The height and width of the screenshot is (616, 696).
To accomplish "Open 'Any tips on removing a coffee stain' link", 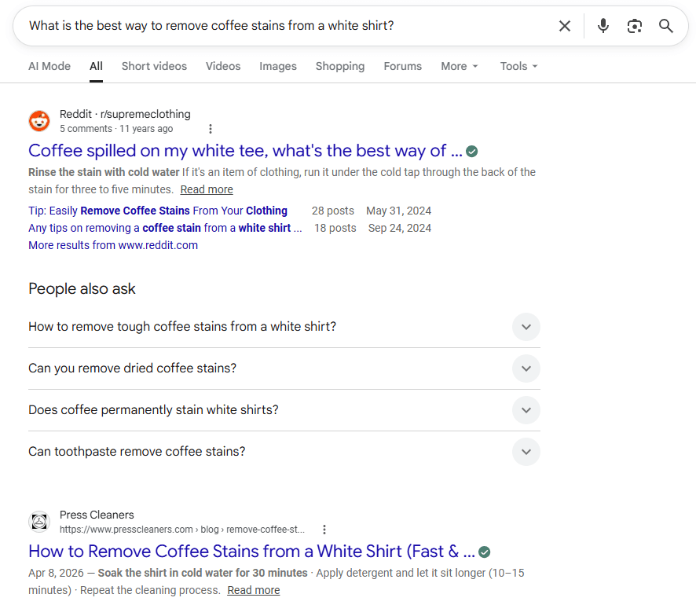I will tap(165, 228).
